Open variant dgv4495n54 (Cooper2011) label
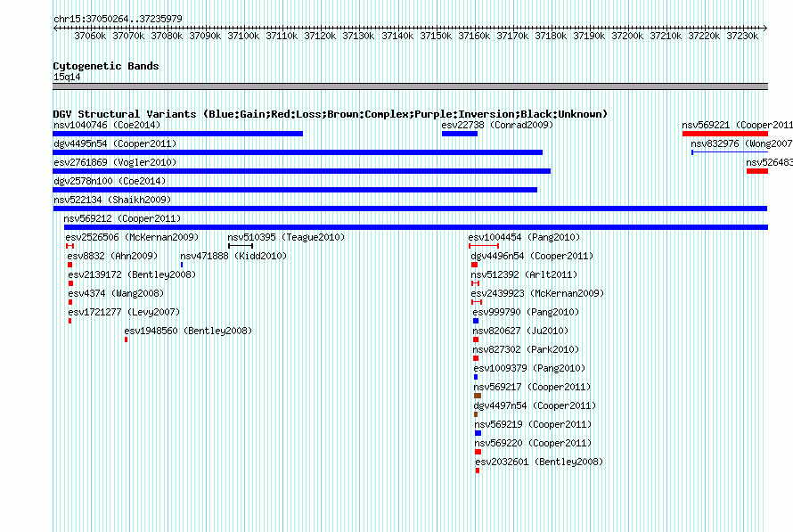 click(x=115, y=143)
